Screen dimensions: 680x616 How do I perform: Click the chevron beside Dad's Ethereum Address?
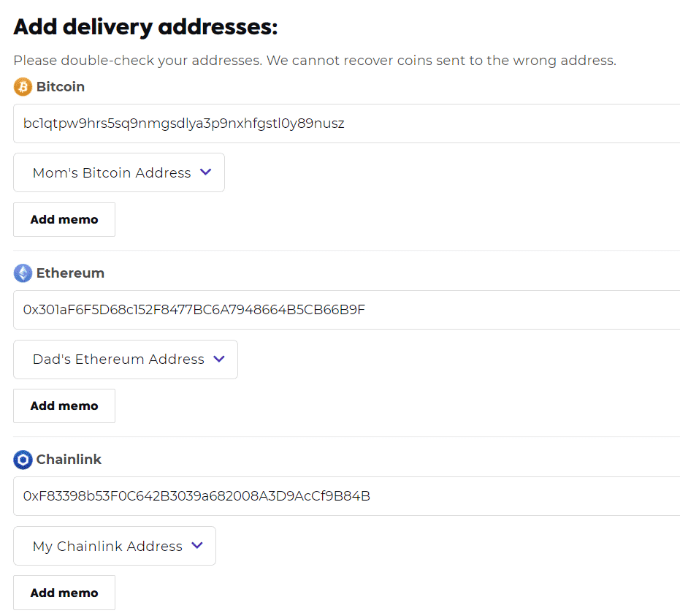coord(218,360)
